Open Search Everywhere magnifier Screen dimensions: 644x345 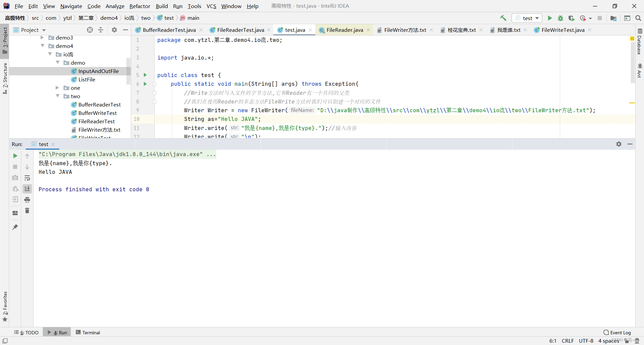pyautogui.click(x=638, y=18)
